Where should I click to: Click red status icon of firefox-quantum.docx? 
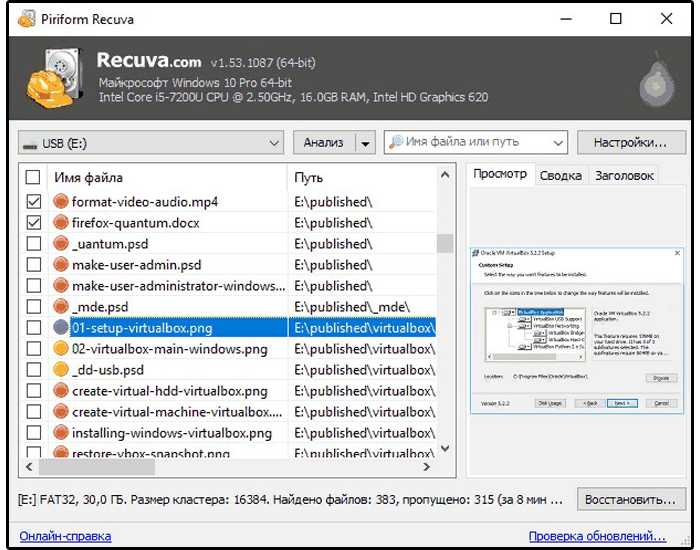point(61,222)
